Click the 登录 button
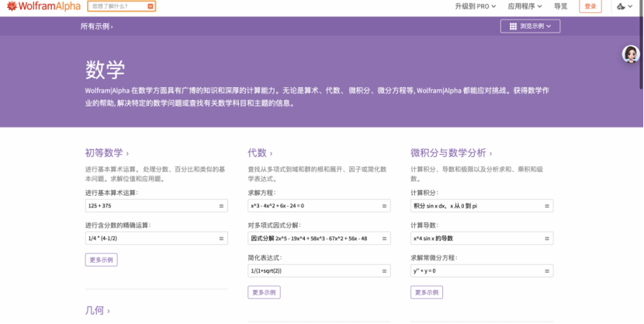This screenshot has height=324, width=644. tap(590, 6)
